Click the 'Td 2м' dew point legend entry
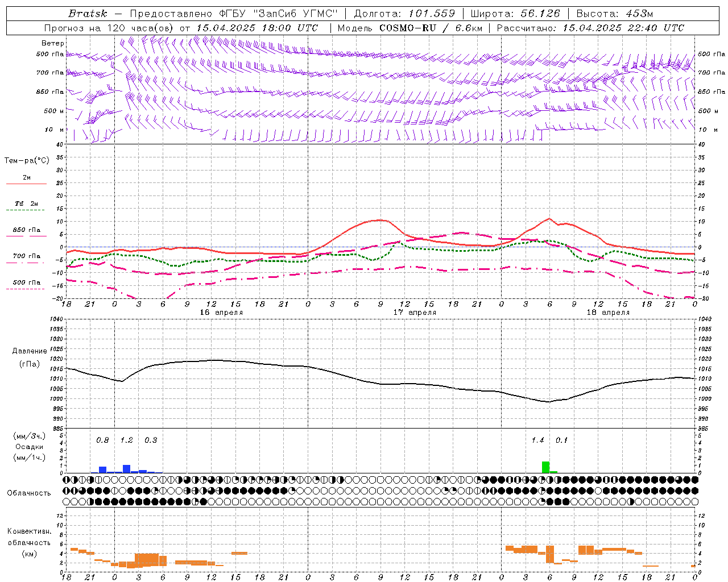728x582 pixels. [x=27, y=203]
